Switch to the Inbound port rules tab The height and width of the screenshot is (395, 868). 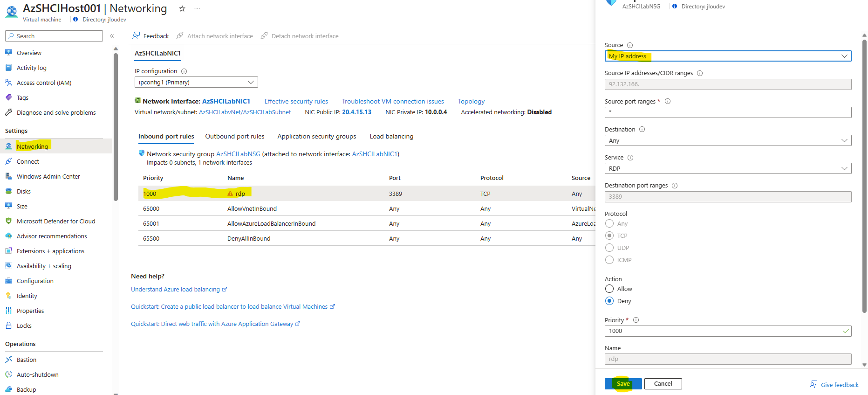pos(166,136)
